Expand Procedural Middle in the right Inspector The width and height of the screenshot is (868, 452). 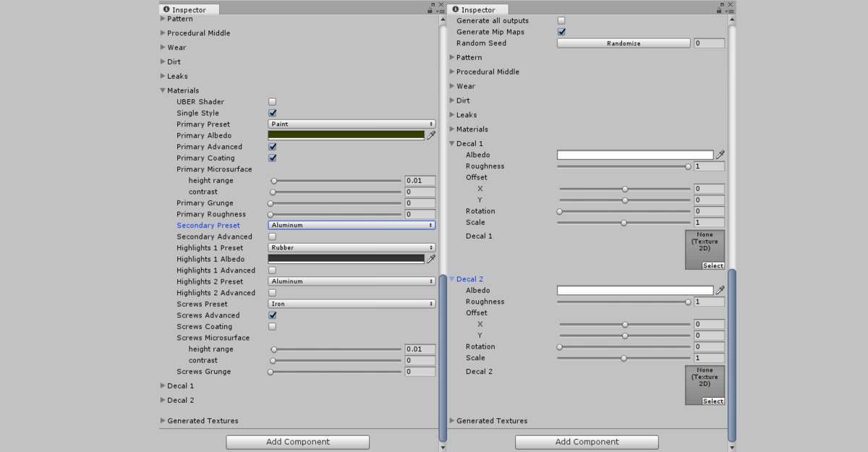click(452, 72)
